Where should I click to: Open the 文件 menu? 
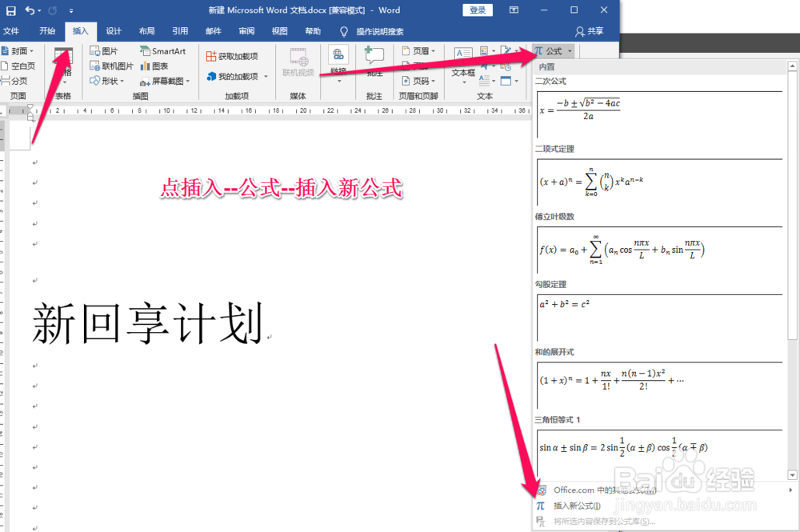tap(12, 31)
